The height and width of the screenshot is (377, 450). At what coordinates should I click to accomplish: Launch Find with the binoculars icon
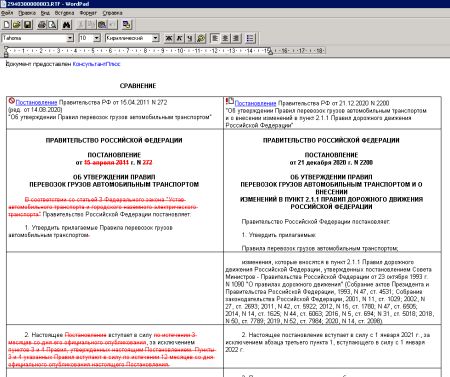67,25
